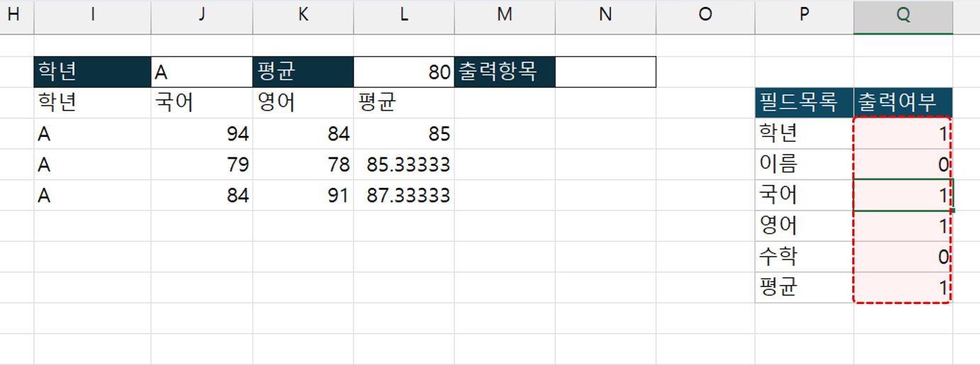Select column K header
980x365 pixels.
click(x=303, y=16)
